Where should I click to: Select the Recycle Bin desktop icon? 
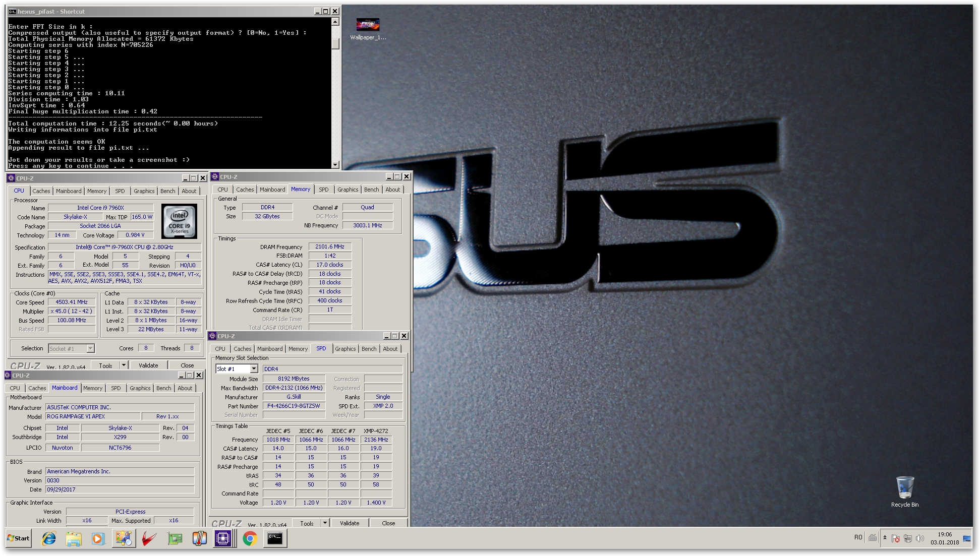pyautogui.click(x=905, y=491)
